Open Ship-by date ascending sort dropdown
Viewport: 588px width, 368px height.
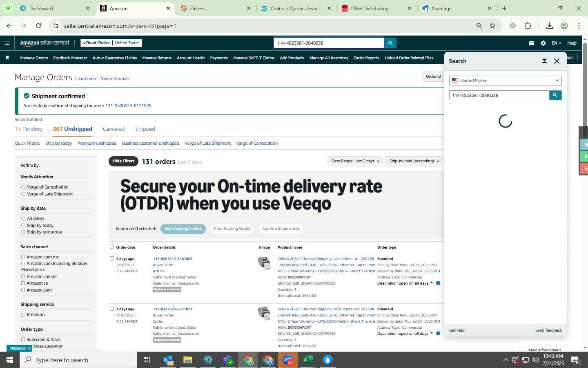point(414,161)
